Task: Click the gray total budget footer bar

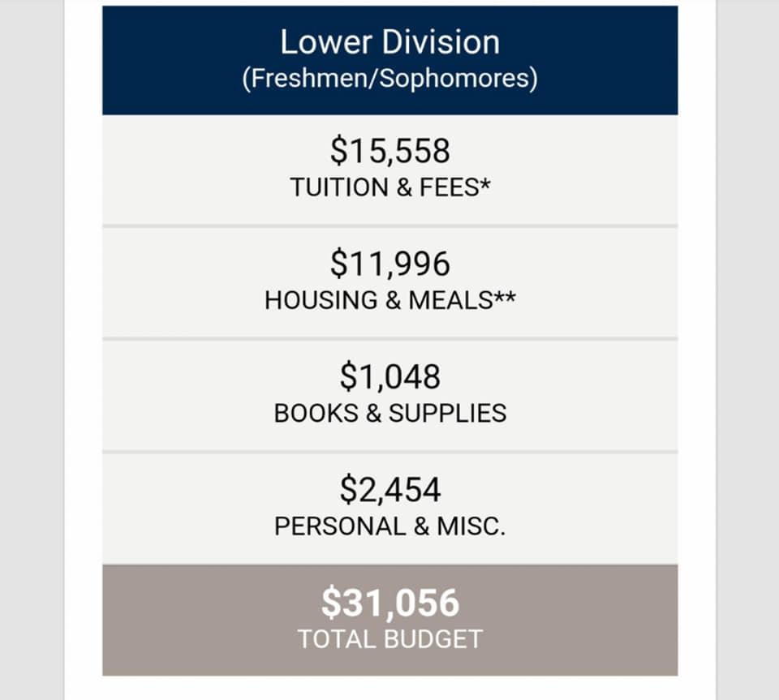Action: (390, 620)
